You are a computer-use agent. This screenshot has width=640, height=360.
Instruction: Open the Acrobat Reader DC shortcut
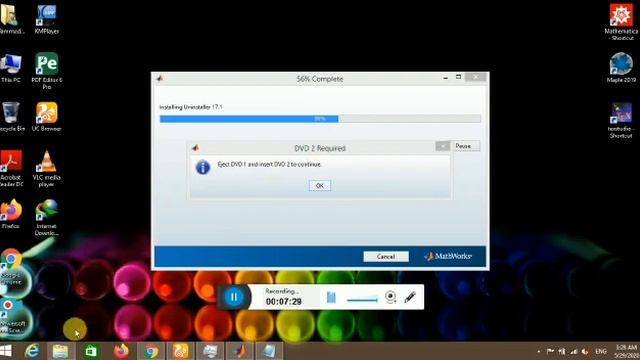point(11,169)
